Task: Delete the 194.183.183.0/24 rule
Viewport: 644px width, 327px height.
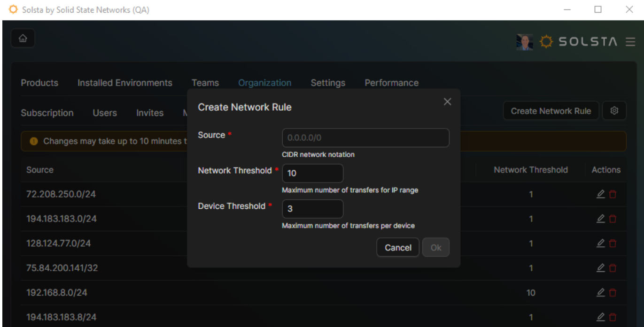Action: (613, 219)
